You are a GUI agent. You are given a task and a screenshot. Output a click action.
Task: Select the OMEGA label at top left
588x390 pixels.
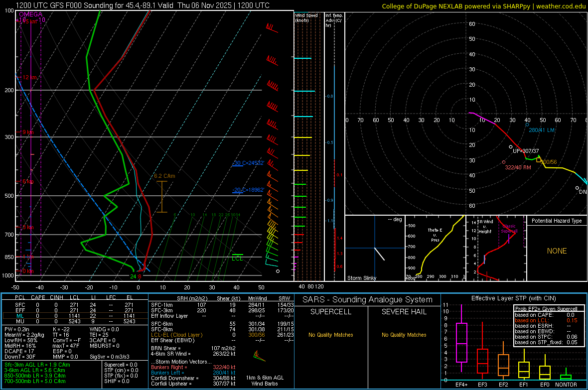coord(30,14)
